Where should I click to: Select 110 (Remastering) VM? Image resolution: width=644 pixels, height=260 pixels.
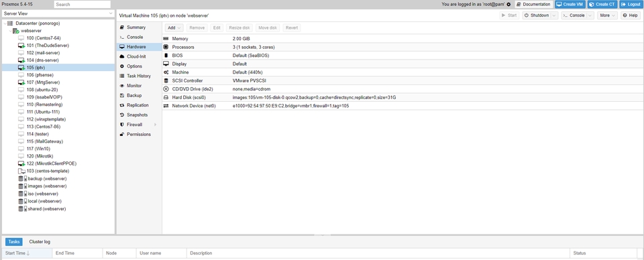click(45, 105)
